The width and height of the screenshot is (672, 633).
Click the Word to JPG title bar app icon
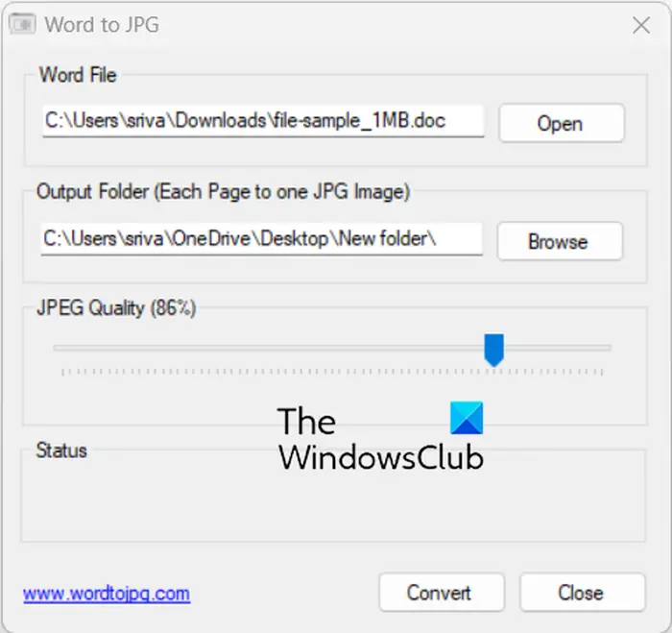point(22,24)
